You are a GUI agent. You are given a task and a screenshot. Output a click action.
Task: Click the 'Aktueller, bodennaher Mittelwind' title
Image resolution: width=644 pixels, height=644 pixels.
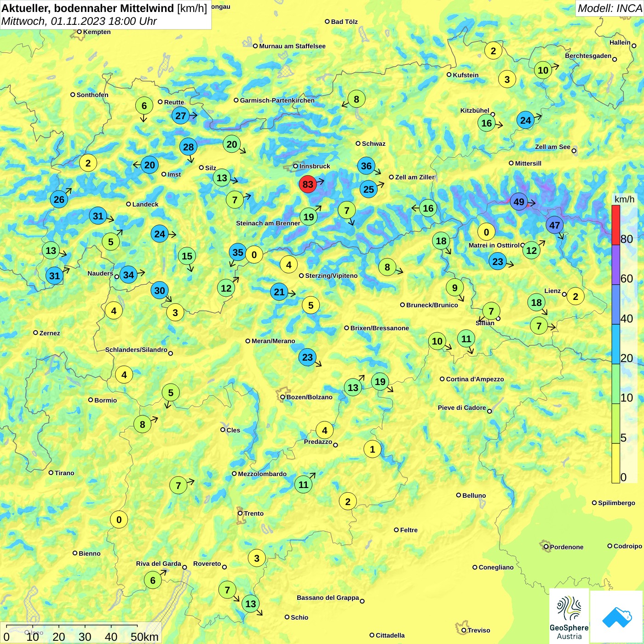[87, 8]
